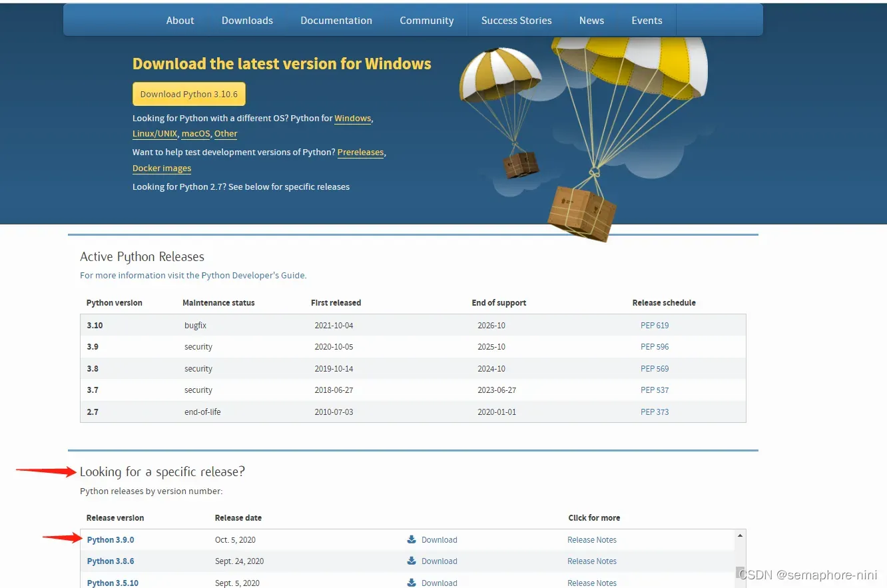Click Download text for Python 3.9.0
Screen dimensions: 887x588
tap(440, 540)
